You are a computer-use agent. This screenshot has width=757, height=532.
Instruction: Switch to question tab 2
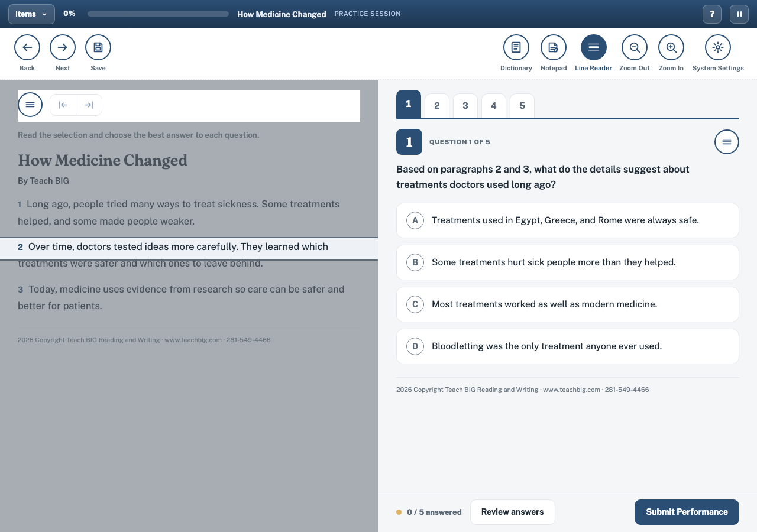[437, 106]
